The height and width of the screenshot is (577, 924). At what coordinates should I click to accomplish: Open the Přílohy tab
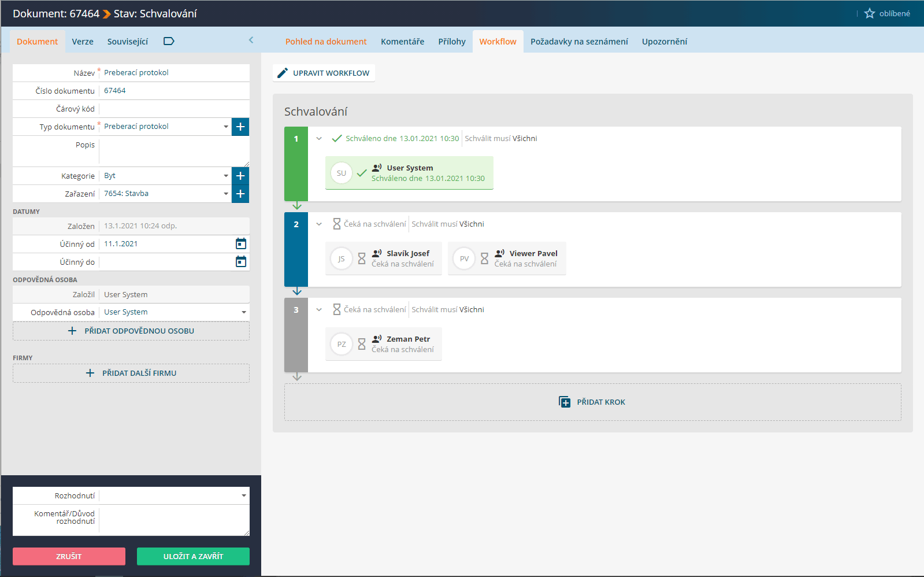[451, 42]
